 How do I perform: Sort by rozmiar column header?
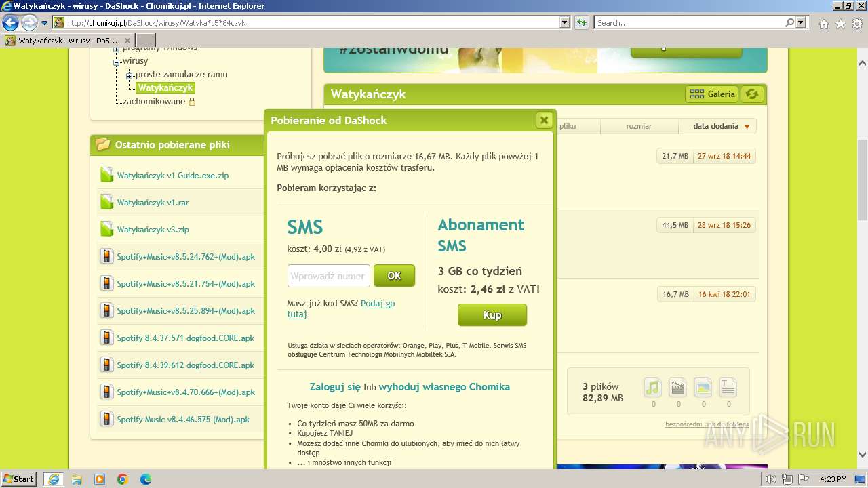click(x=639, y=126)
